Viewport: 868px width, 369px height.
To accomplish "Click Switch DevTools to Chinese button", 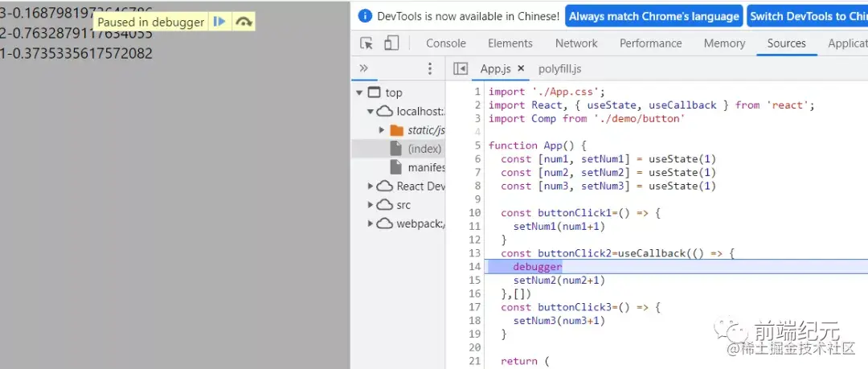I will pos(807,16).
